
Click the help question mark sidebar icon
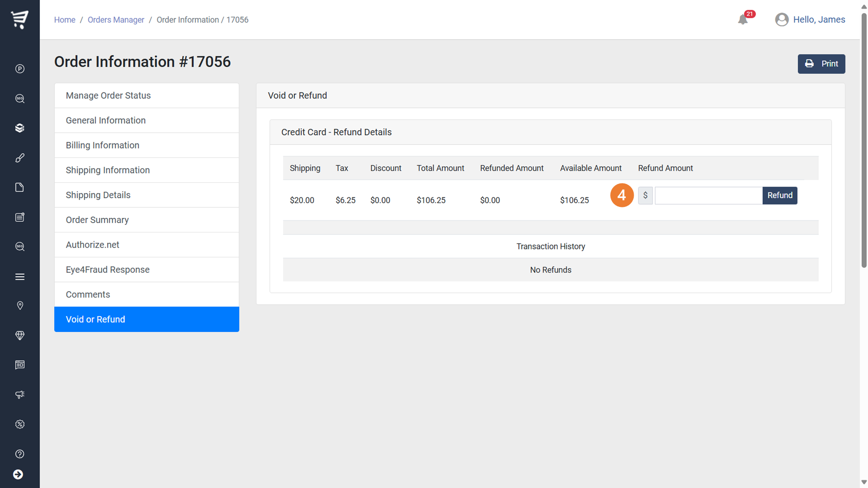20,454
